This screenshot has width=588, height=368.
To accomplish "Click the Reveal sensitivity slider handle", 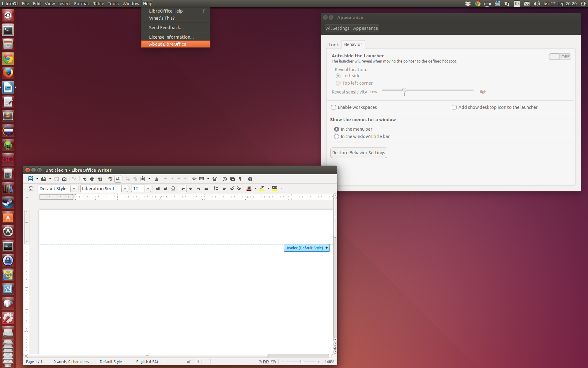I will 404,90.
